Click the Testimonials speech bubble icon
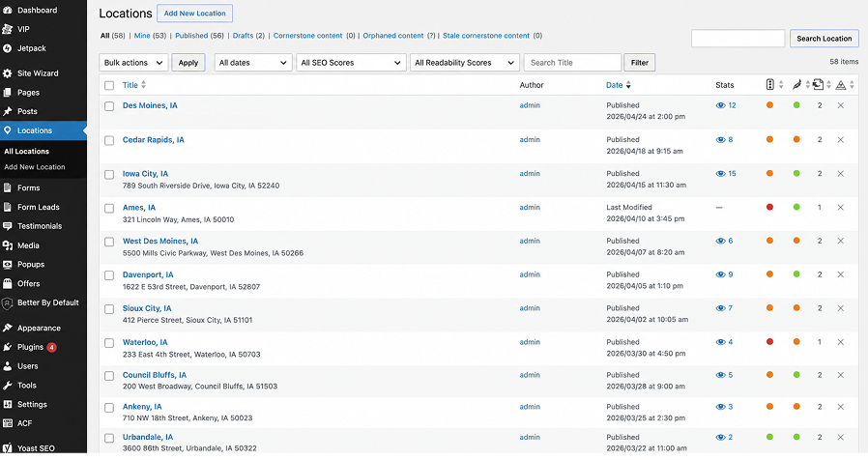This screenshot has height=460, width=868. 7,226
